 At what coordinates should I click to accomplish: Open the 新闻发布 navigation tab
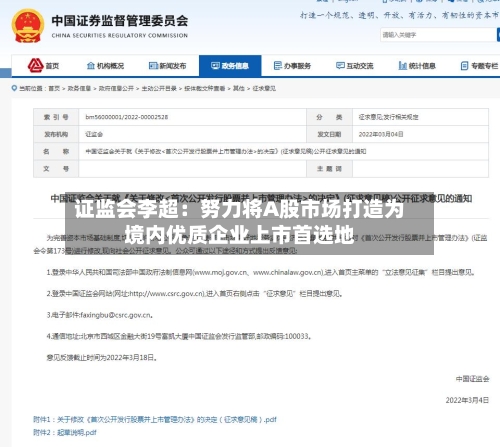168,66
